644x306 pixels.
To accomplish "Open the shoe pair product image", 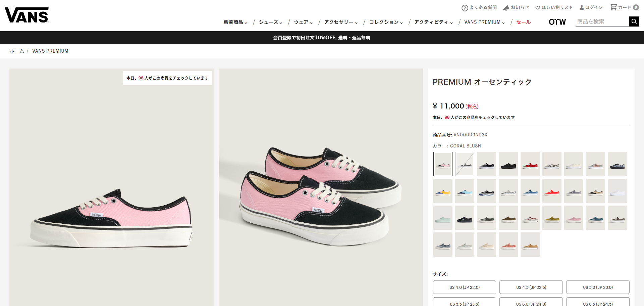I will pyautogui.click(x=321, y=187).
